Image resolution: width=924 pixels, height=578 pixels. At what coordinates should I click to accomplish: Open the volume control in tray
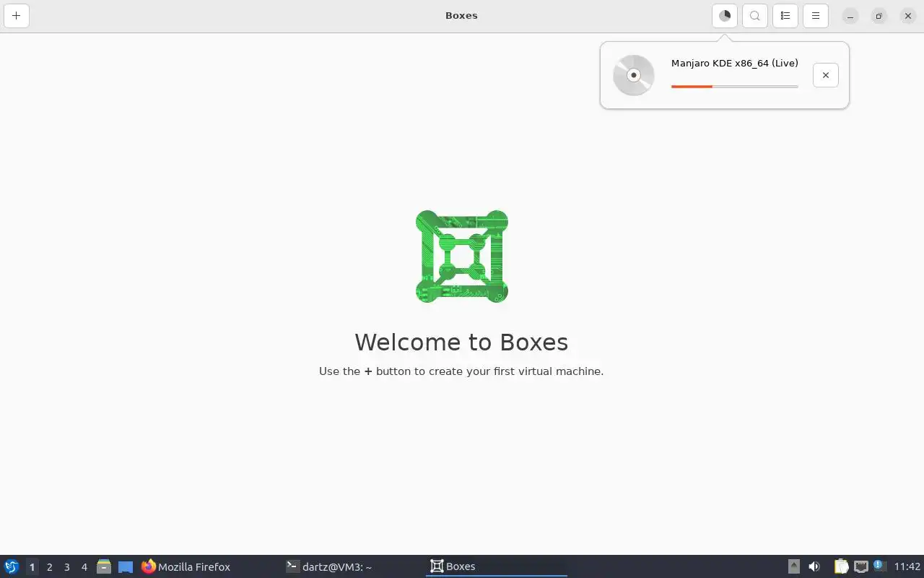(x=814, y=566)
